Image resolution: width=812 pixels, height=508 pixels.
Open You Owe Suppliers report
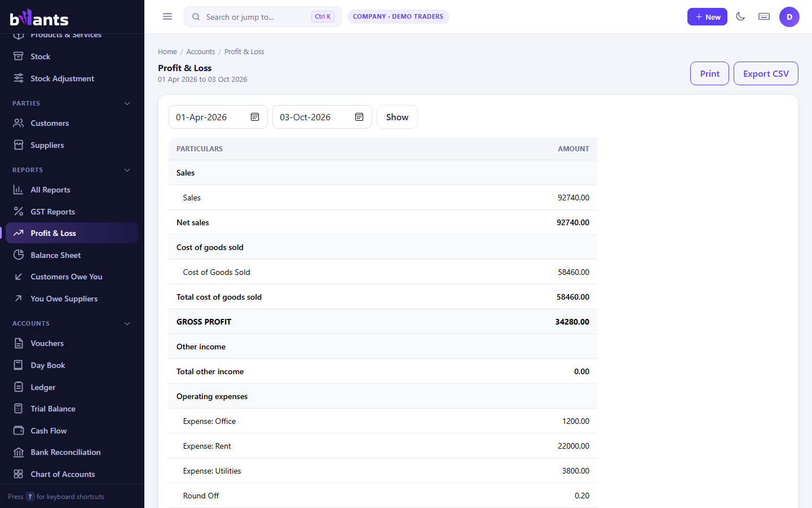[x=72, y=299]
